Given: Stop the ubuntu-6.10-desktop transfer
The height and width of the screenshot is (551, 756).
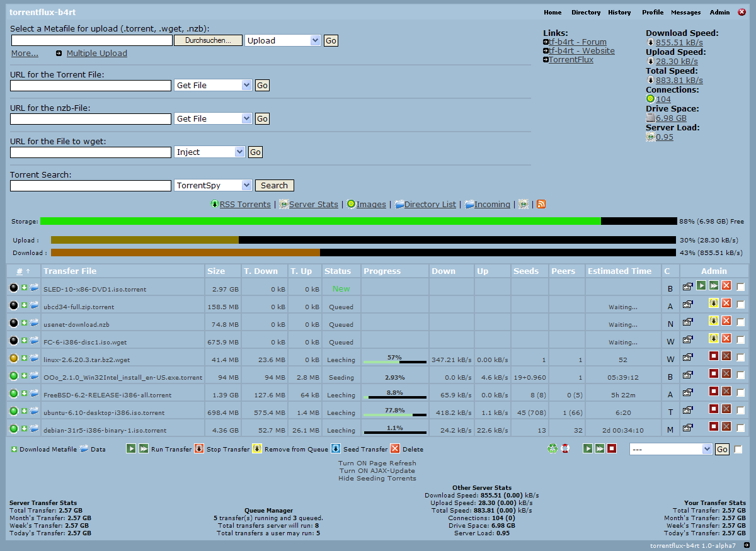Looking at the screenshot, I should (713, 409).
